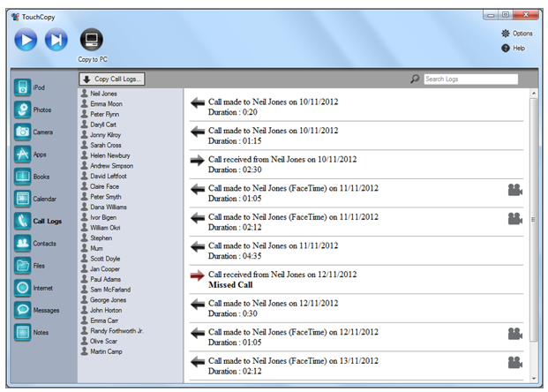The image size is (548, 392).
Task: Select contact William Okri
Action: pyautogui.click(x=101, y=228)
